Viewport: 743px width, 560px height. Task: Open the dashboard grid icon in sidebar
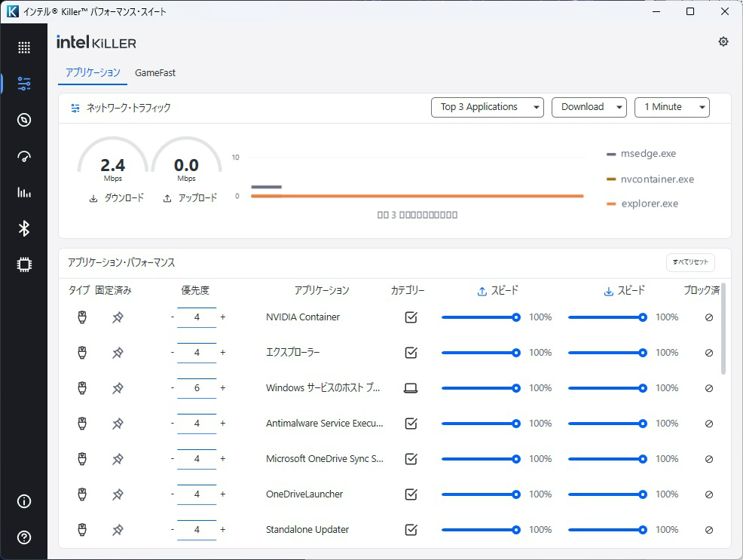tap(23, 47)
